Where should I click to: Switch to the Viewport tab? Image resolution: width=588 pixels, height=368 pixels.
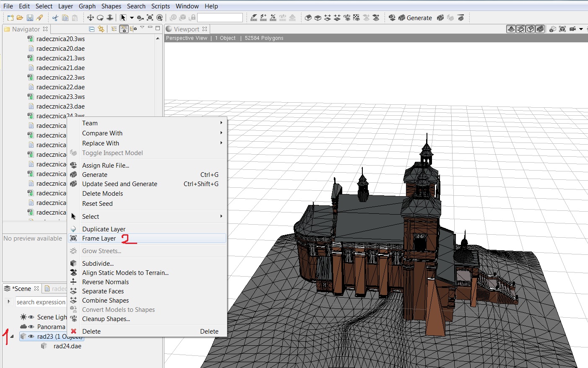186,29
